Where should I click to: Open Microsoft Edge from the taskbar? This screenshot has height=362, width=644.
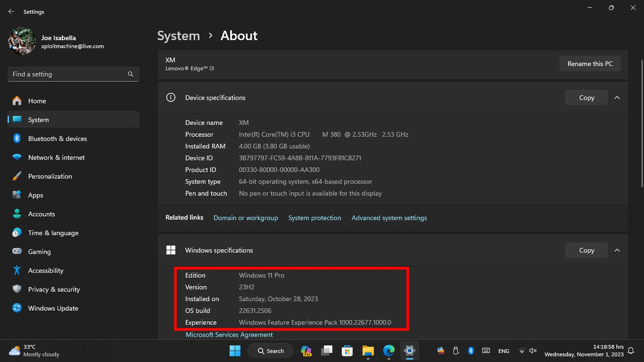[x=388, y=350]
